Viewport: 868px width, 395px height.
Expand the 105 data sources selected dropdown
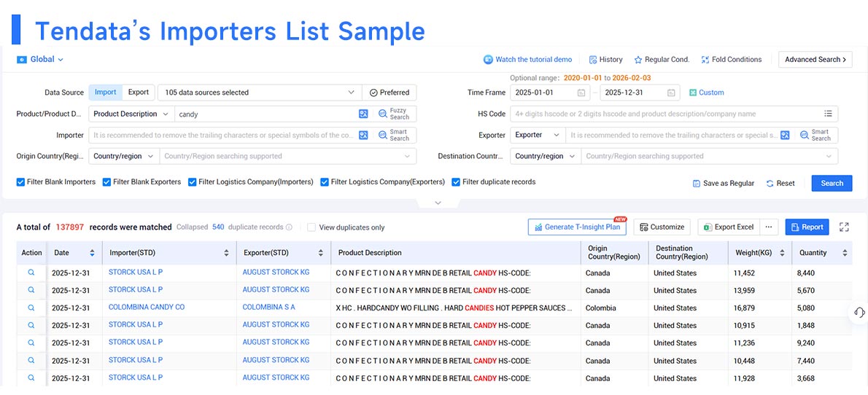[260, 93]
